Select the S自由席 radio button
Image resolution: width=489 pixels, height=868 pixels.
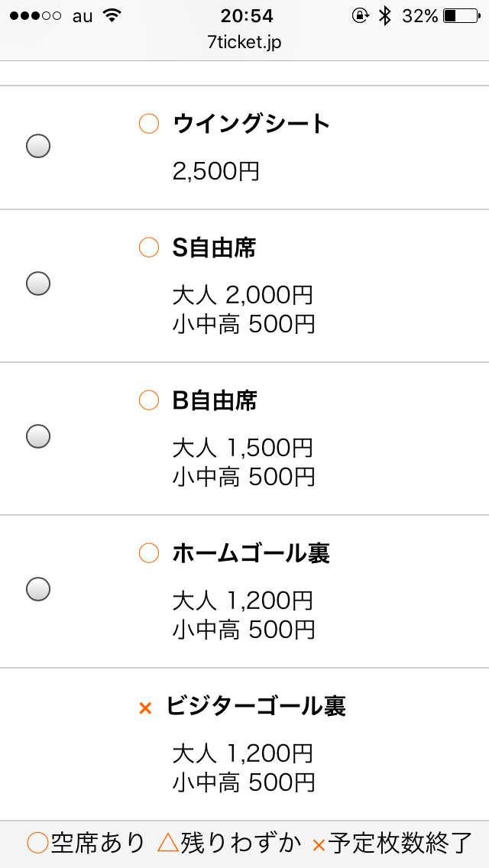[x=38, y=283]
